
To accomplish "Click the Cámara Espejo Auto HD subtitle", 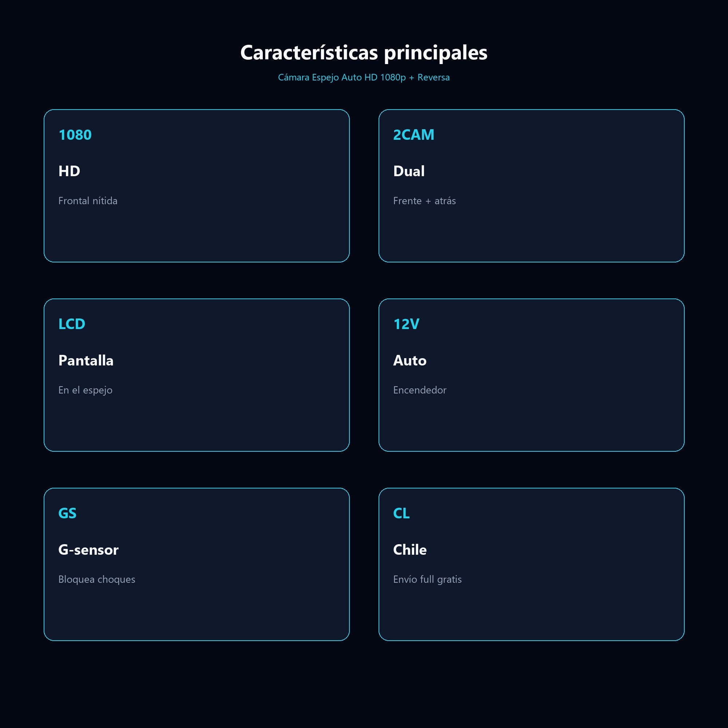I will tap(364, 77).
